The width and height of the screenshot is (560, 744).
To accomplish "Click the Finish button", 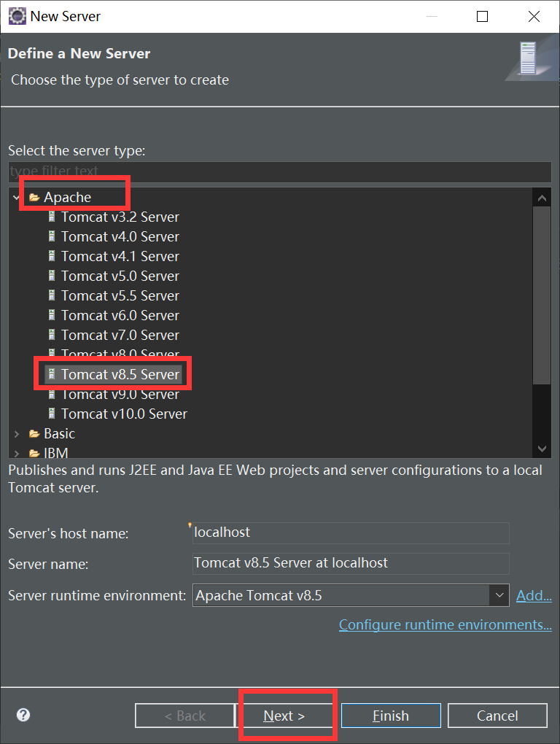I will click(391, 716).
